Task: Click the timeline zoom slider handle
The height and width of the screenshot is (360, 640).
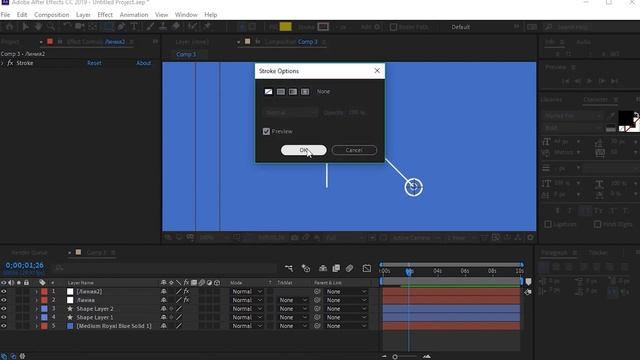Action: 395,357
